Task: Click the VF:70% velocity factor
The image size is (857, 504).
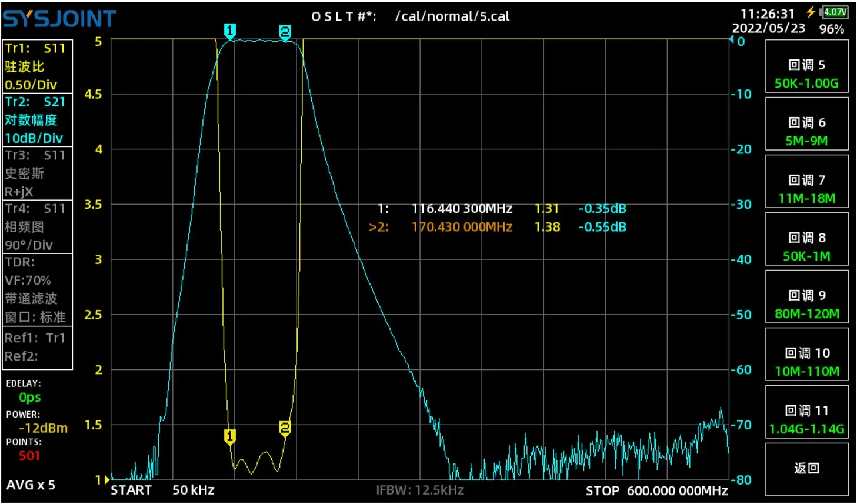Action: [x=28, y=281]
